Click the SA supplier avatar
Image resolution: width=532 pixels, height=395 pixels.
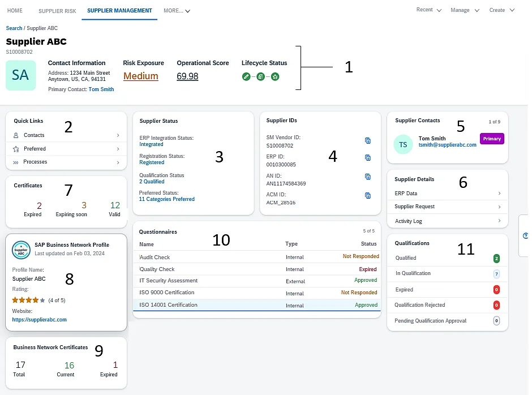click(x=21, y=75)
